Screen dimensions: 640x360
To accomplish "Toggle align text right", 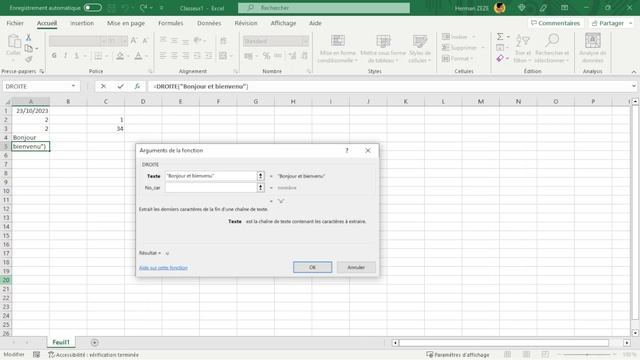I will tap(186, 56).
